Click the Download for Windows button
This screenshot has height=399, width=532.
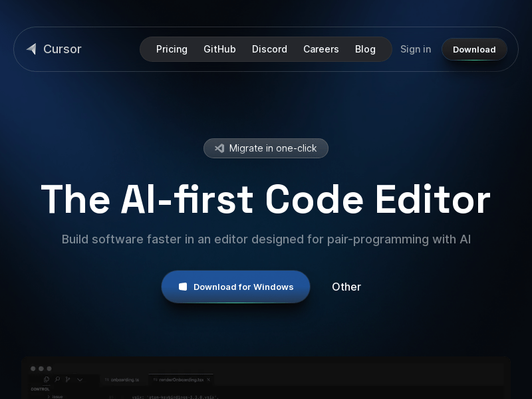click(236, 287)
